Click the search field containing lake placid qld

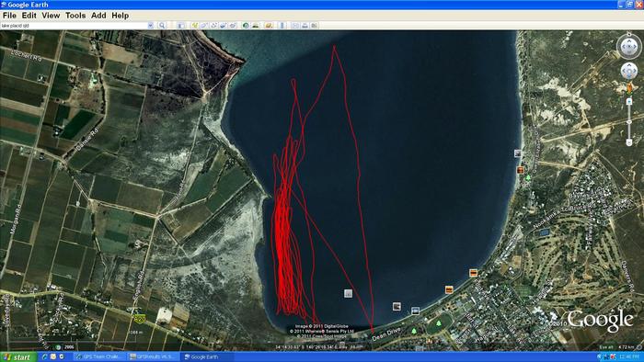coord(74,26)
